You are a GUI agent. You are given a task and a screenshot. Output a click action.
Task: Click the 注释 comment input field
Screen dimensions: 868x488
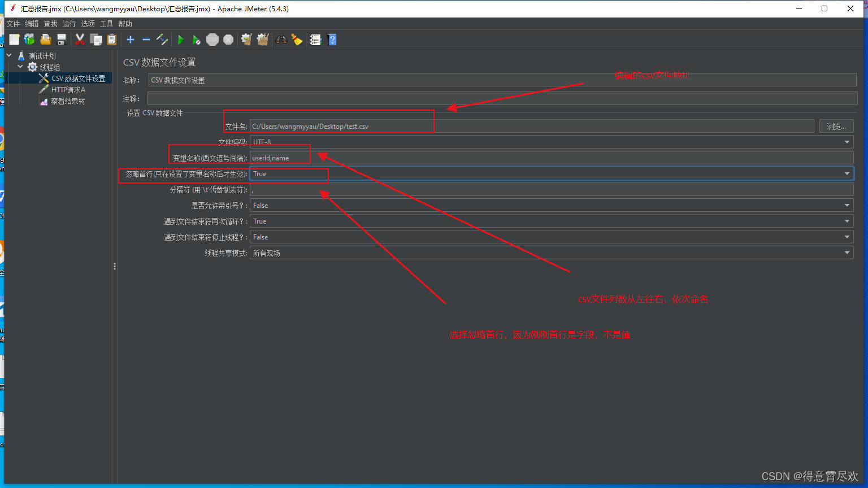502,98
